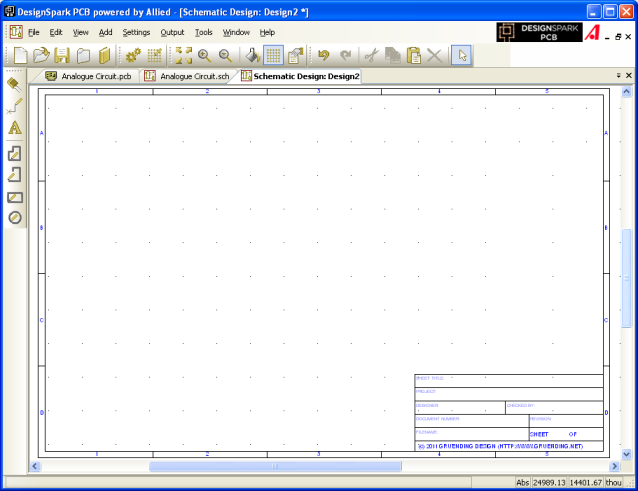The width and height of the screenshot is (638, 491).
Task: Click the Save disk icon
Action: (x=62, y=56)
